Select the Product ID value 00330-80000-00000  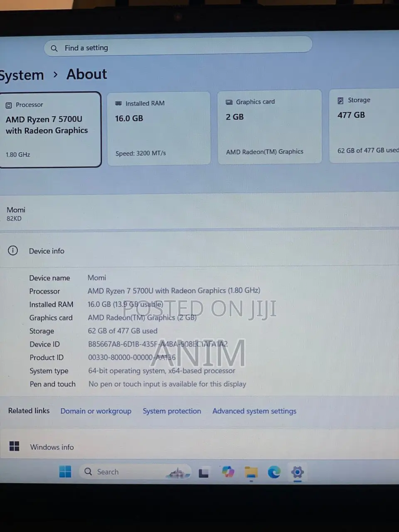[132, 357]
